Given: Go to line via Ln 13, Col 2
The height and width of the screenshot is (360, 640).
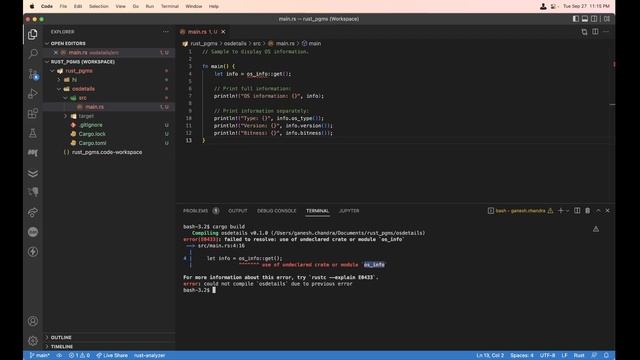Looking at the screenshot, I should pos(490,355).
